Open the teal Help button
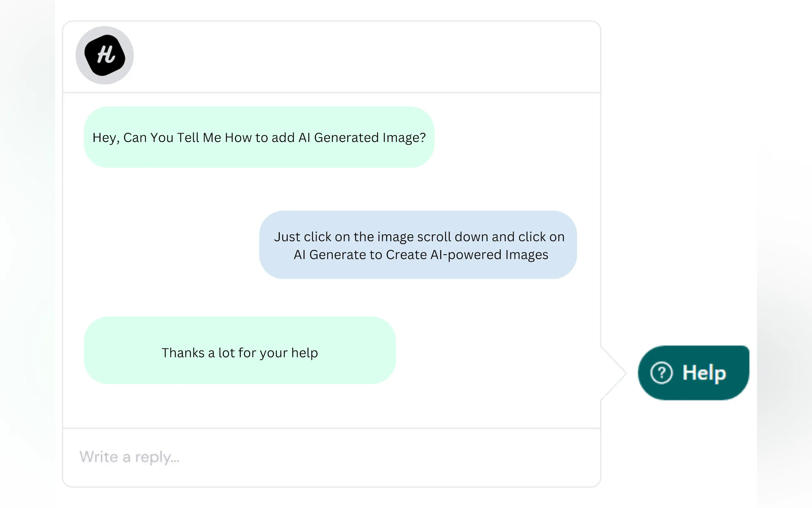The width and height of the screenshot is (812, 508). (693, 373)
